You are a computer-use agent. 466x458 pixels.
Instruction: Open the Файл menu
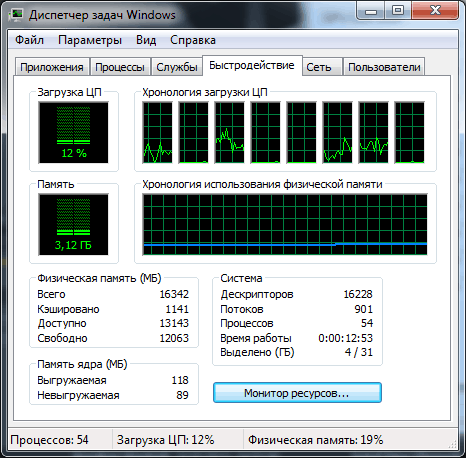tap(29, 40)
